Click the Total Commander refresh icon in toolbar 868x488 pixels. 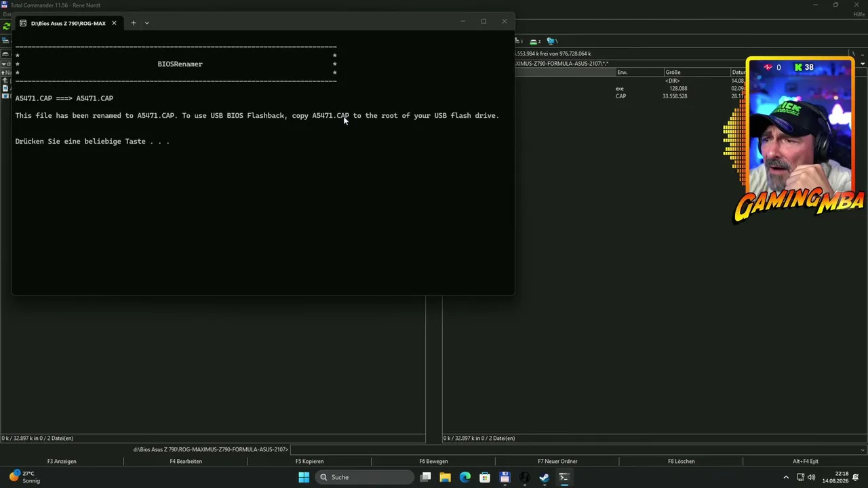point(7,26)
